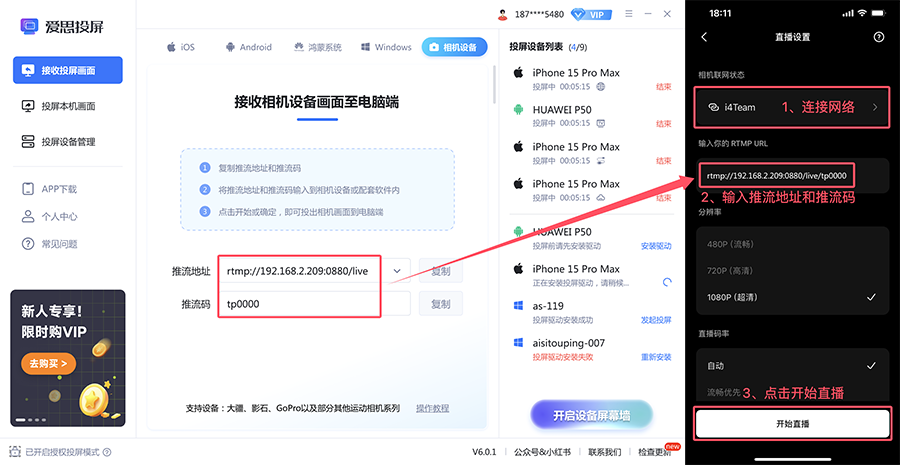
Task: Click the 爱思投屏 logo icon
Action: (x=28, y=26)
